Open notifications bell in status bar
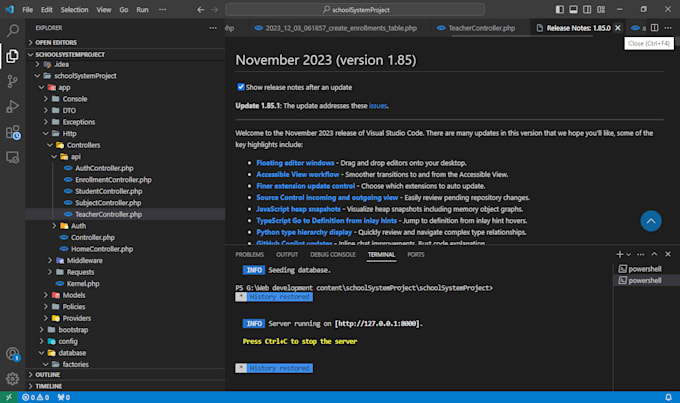The width and height of the screenshot is (680, 403). [668, 397]
